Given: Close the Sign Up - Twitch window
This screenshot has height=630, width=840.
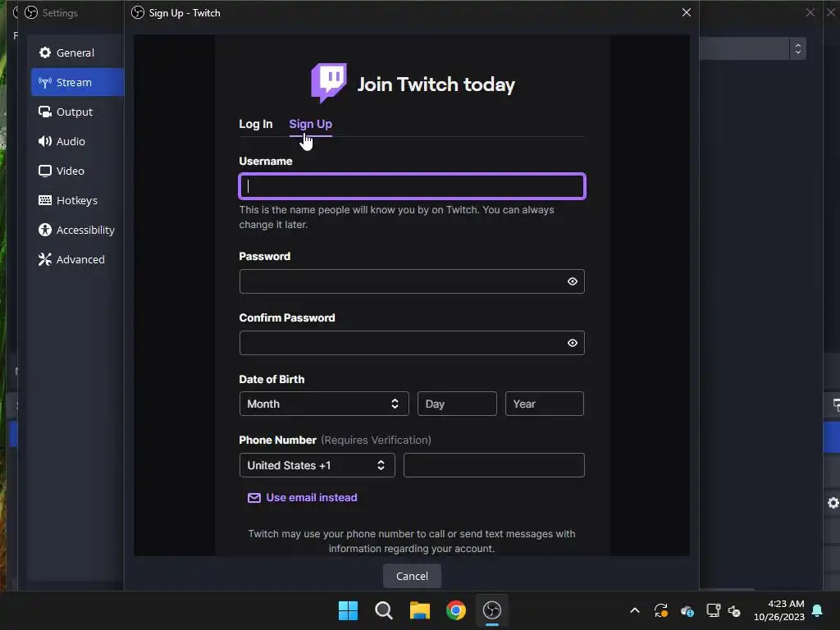Looking at the screenshot, I should [687, 12].
